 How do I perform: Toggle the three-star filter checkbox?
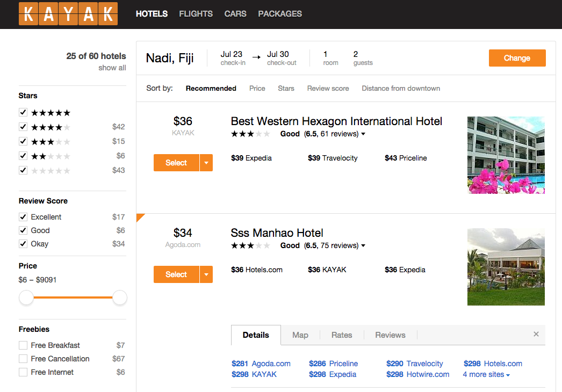coord(23,141)
